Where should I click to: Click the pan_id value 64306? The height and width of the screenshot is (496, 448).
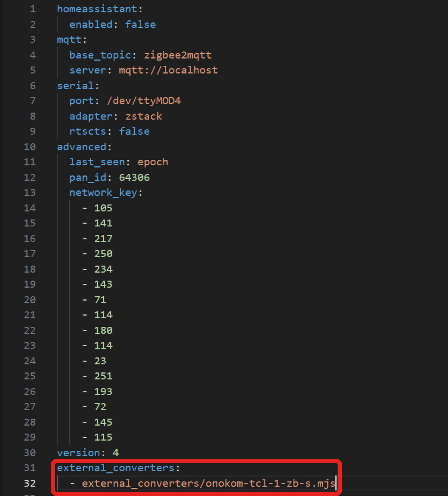pyautogui.click(x=134, y=178)
